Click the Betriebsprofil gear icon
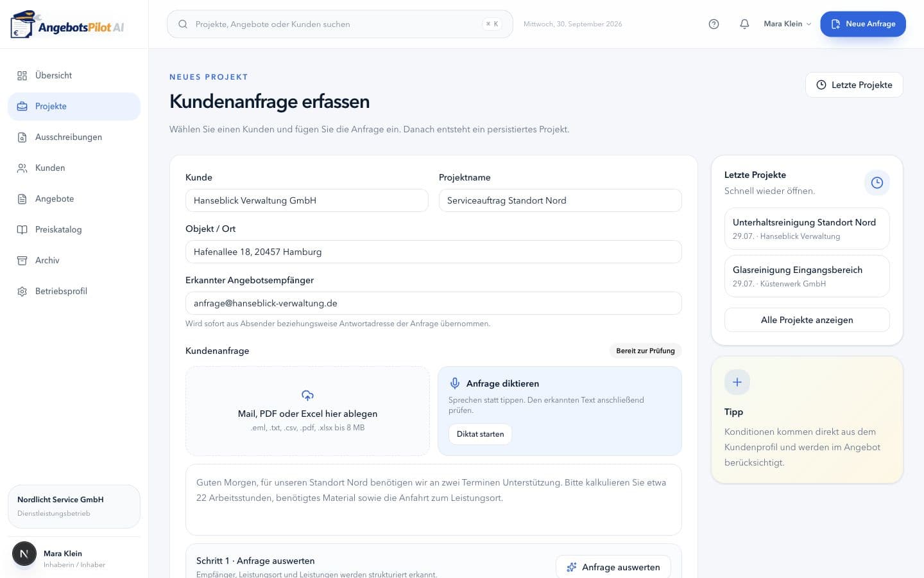Screen dimensions: 924x578 coord(22,292)
